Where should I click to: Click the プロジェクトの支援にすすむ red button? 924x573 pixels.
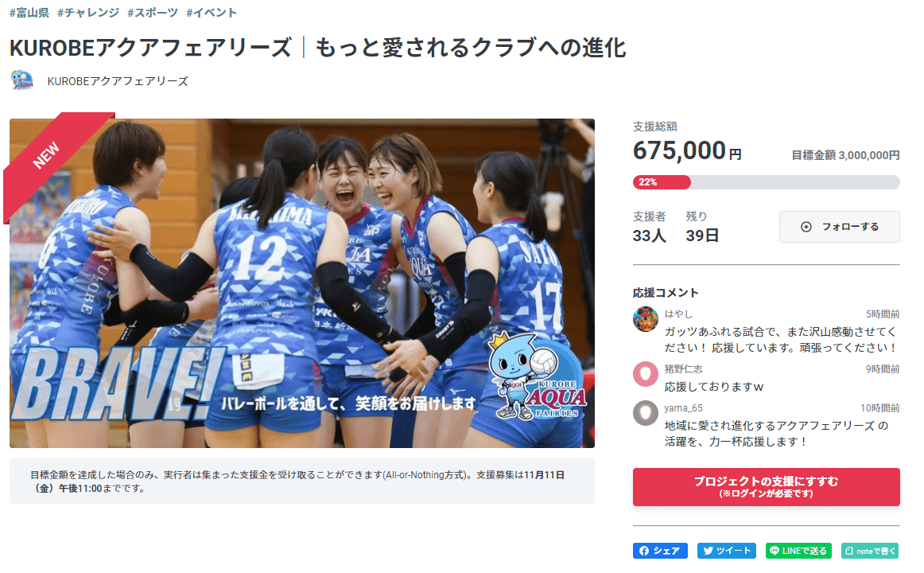[x=766, y=487]
